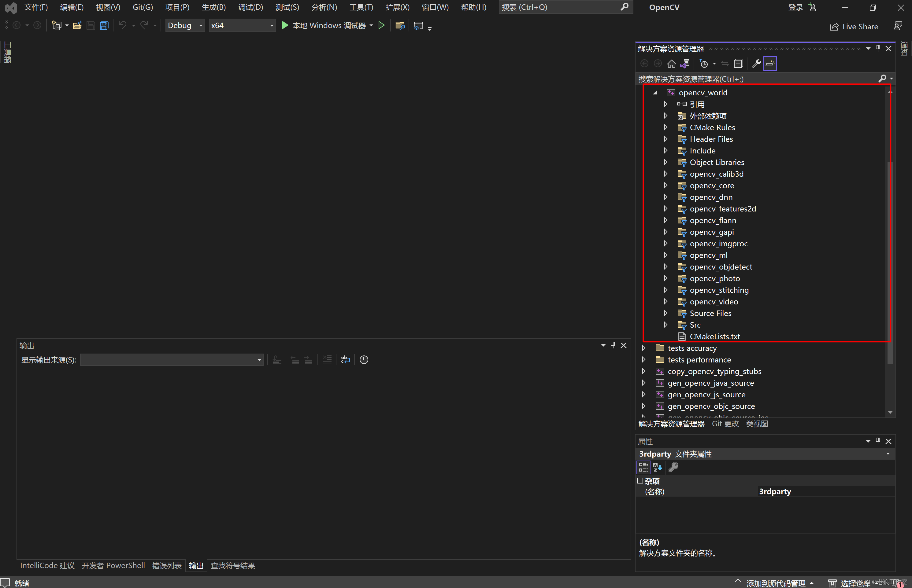Click the Categorized view icon in Properties
This screenshot has height=588, width=912.
click(x=643, y=467)
